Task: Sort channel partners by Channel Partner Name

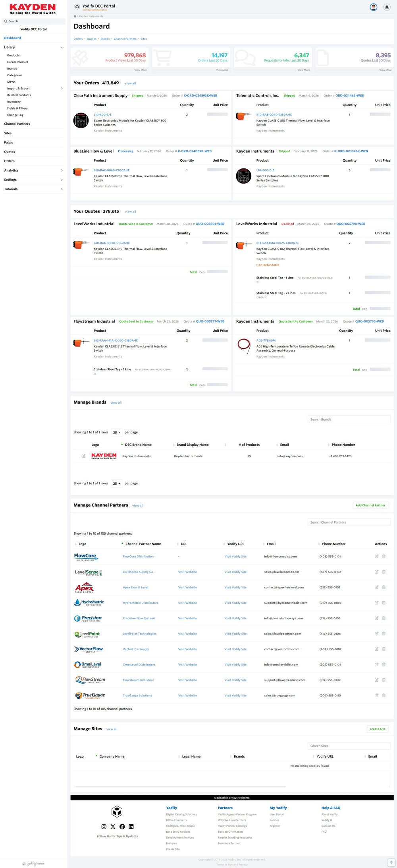Action: coord(143,544)
